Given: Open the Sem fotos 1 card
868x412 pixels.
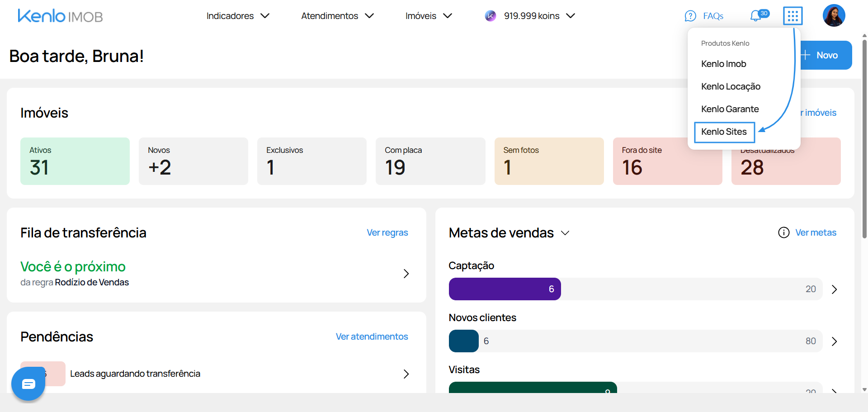Looking at the screenshot, I should 549,161.
